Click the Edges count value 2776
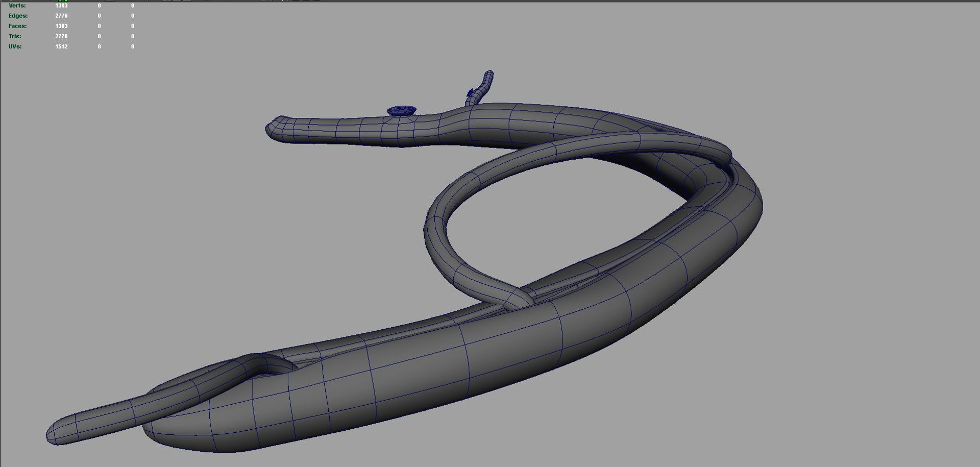 point(61,16)
